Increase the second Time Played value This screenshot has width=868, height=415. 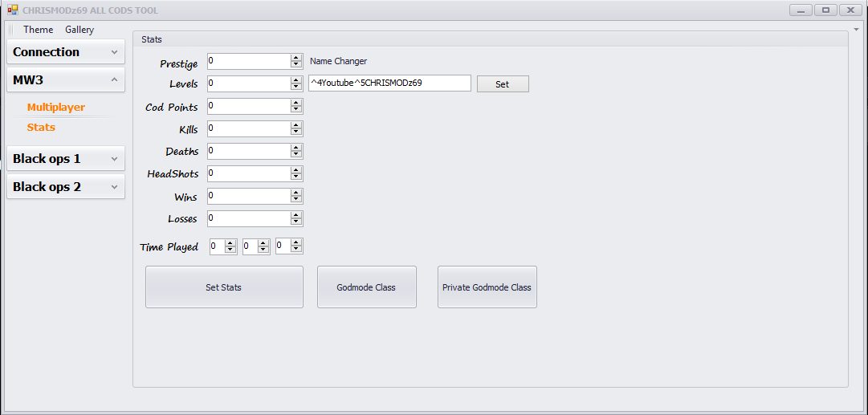click(x=263, y=243)
